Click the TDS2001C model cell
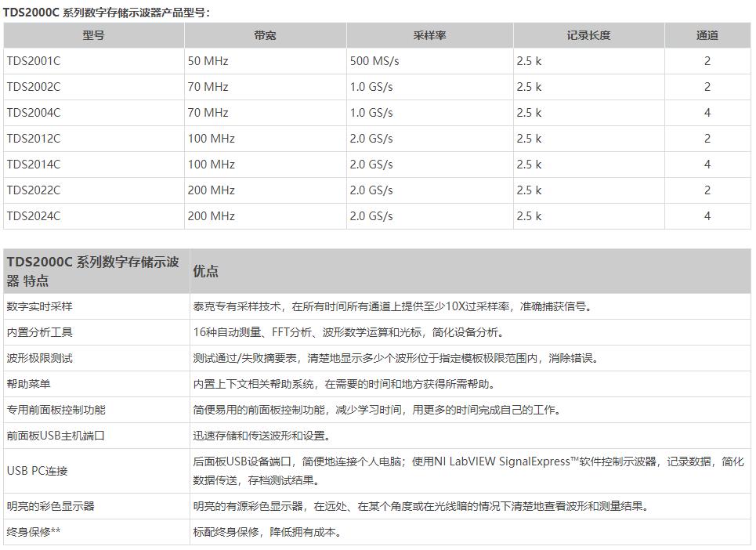Image resolution: width=756 pixels, height=550 pixels. 34,61
